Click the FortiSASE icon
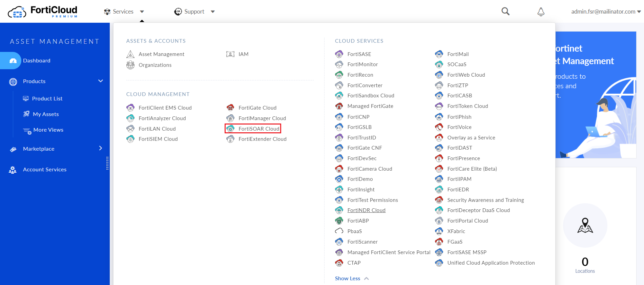 pos(339,54)
